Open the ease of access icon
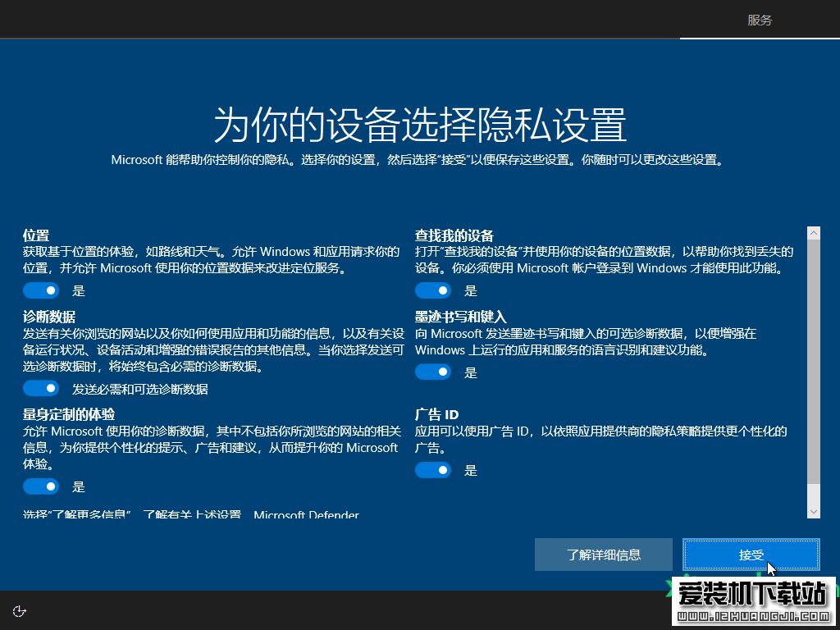This screenshot has width=840, height=630. (x=20, y=611)
